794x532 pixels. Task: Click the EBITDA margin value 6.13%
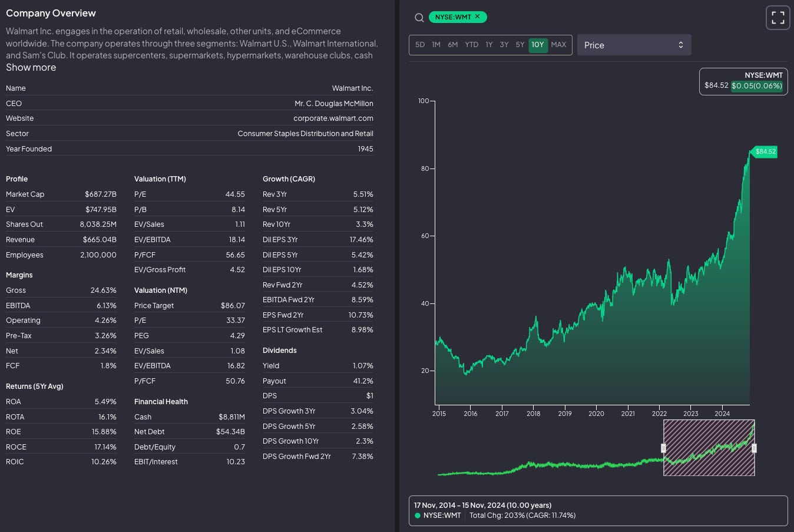[107, 306]
